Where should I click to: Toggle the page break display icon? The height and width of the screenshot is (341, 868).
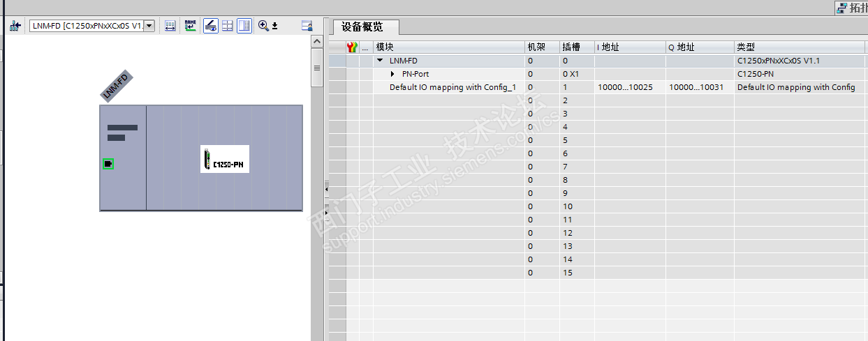coord(228,26)
